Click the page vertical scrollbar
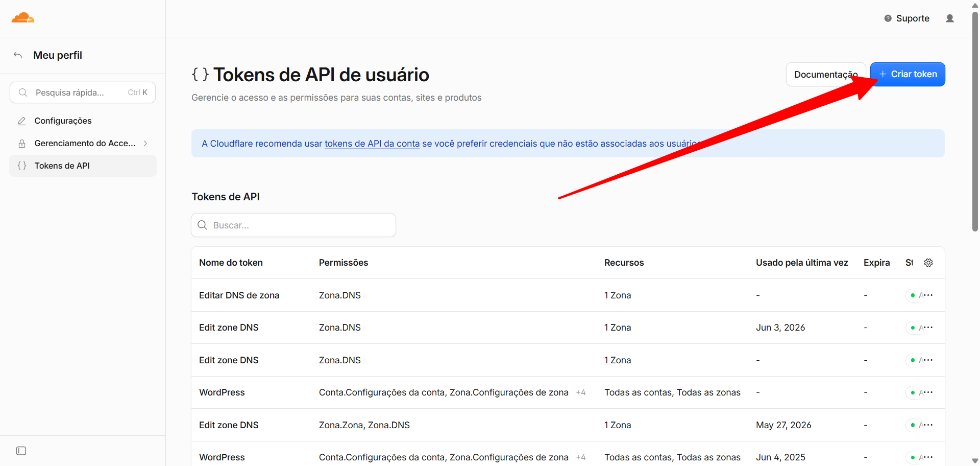Screen dimensions: 980x466 tap(975, 122)
